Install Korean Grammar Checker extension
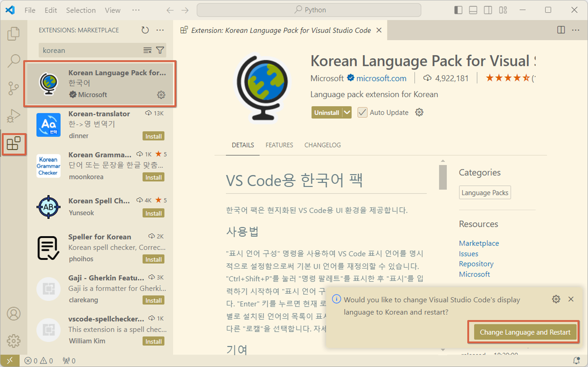Viewport: 588px width, 367px height. click(x=153, y=177)
